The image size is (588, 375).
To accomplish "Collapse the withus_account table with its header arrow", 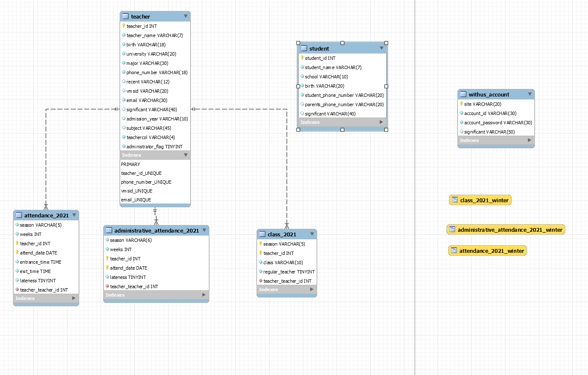I will tap(530, 94).
